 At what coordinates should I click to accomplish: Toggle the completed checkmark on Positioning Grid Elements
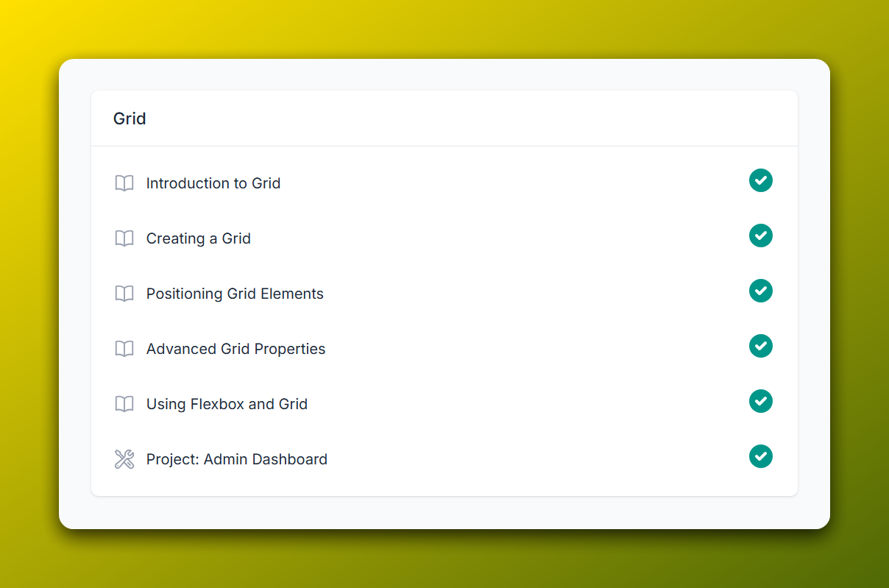[761, 291]
